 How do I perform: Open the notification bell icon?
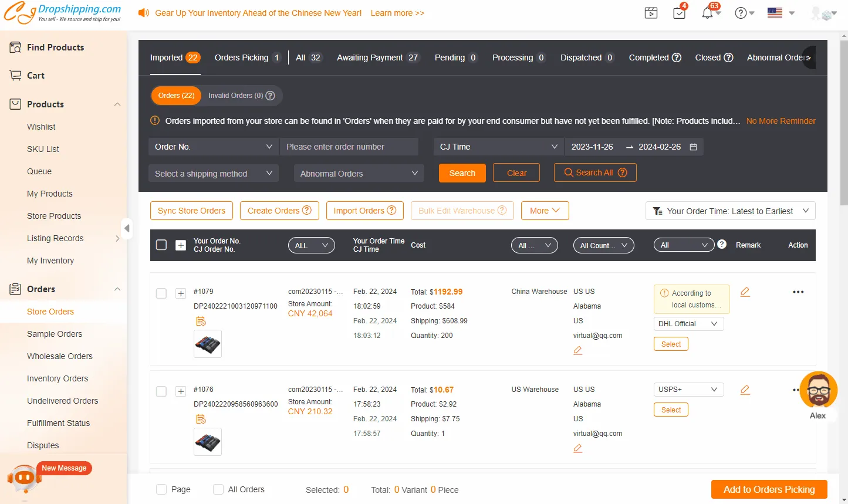click(x=707, y=13)
